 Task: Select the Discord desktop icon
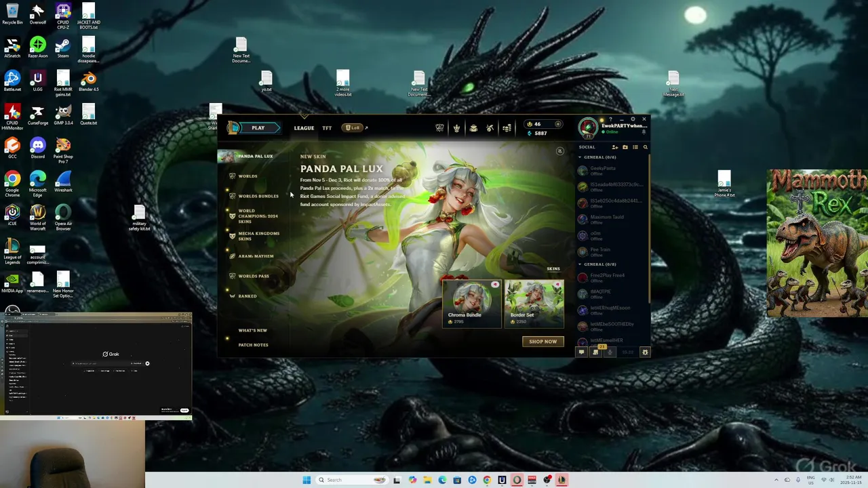click(x=37, y=148)
